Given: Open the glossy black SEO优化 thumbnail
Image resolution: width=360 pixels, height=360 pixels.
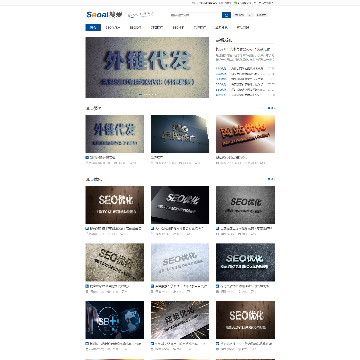Looking at the screenshot, I should pyautogui.click(x=180, y=205).
